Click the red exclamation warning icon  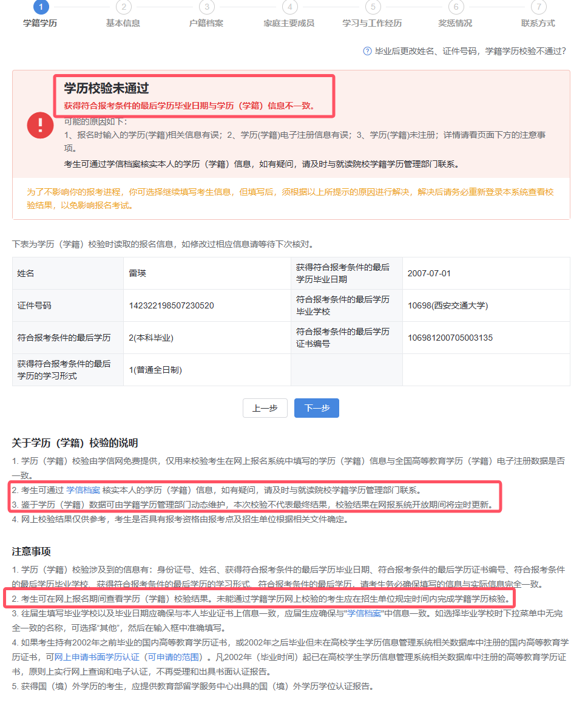[41, 125]
